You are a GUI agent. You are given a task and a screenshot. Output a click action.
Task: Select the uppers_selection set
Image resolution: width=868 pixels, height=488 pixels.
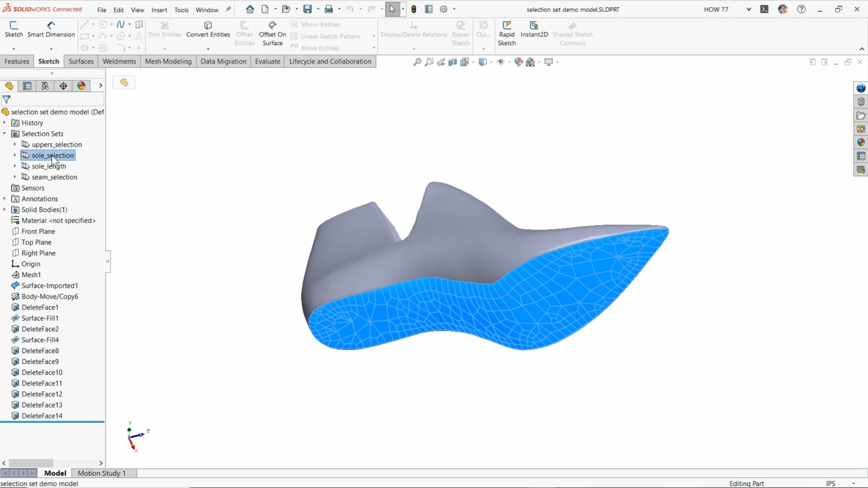tap(57, 144)
